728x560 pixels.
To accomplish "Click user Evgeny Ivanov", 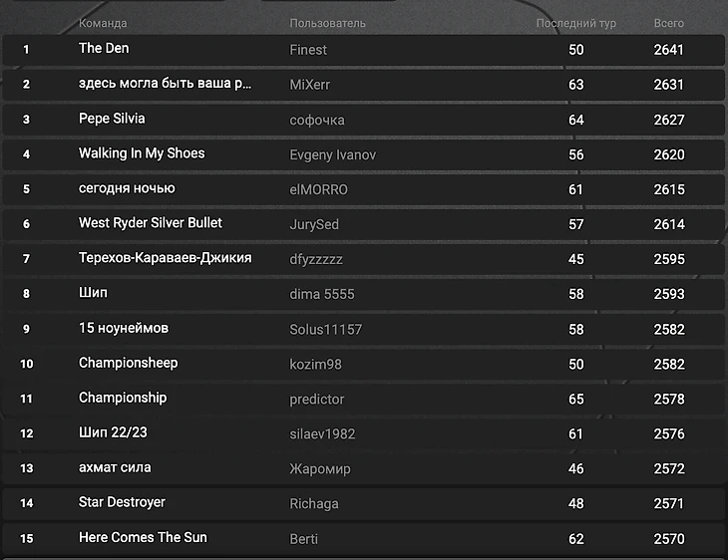I will tap(333, 154).
